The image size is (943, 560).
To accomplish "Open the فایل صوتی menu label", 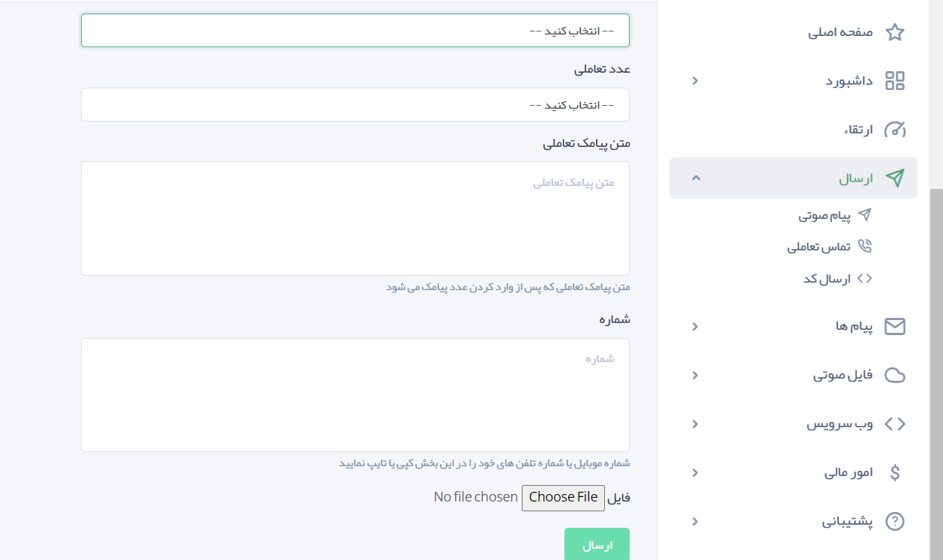I will 843,375.
